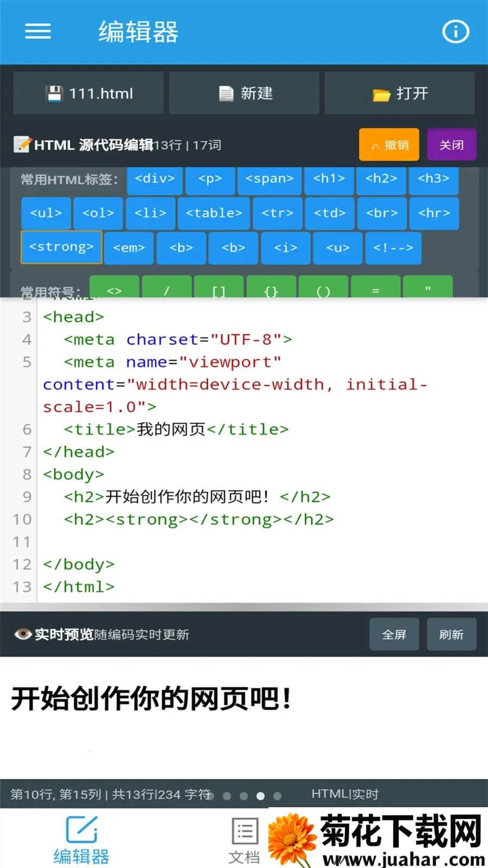Insert the <> symbol
This screenshot has height=868, width=488.
click(x=114, y=287)
